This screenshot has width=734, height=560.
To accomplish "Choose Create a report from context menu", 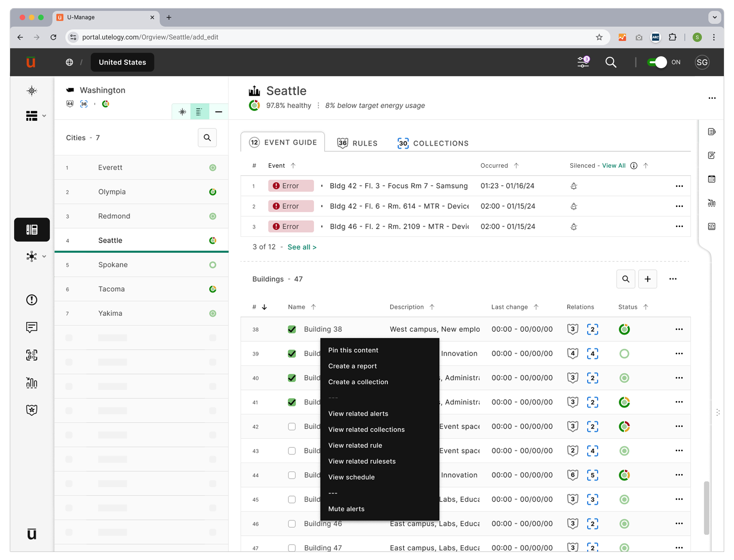I will click(353, 366).
